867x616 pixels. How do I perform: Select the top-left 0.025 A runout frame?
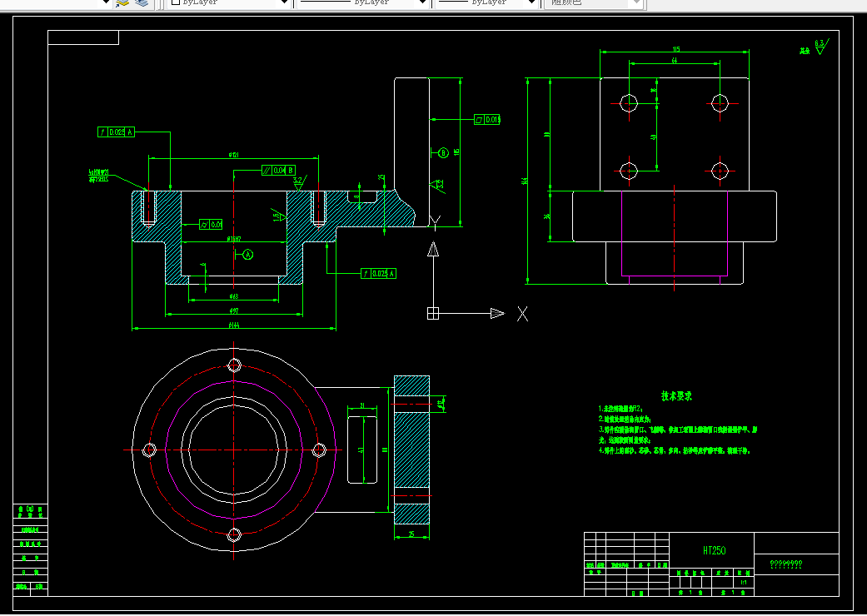116,132
